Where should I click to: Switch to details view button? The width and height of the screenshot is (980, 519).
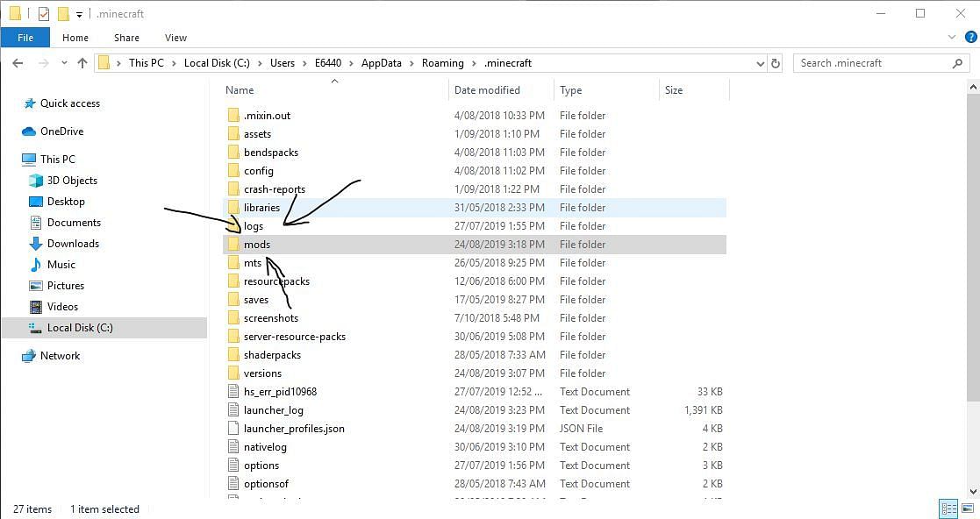coord(948,508)
